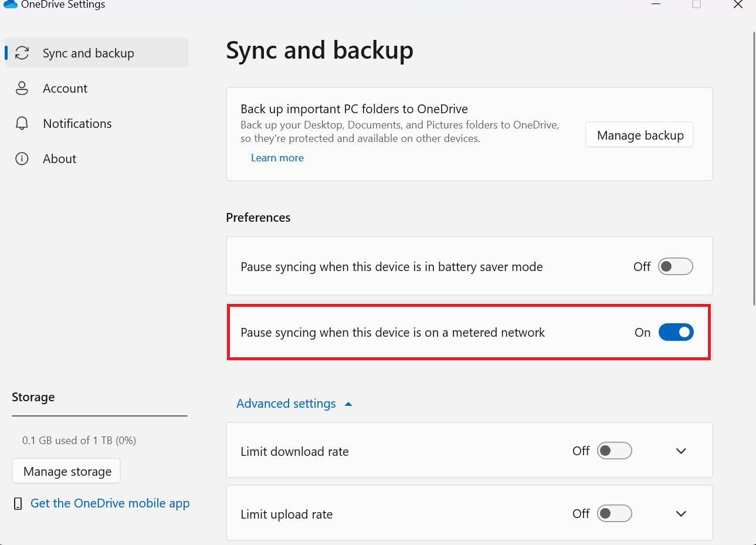Open the Account settings tab
Screen dimensions: 756x545
pos(65,89)
